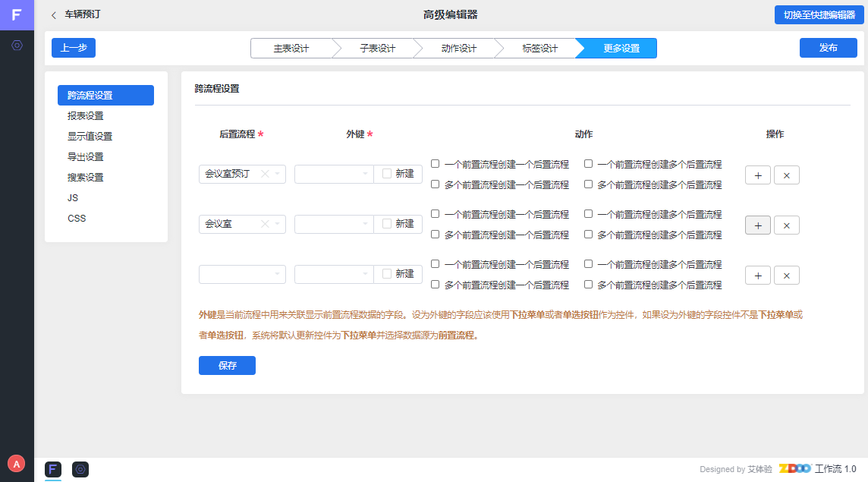Open the empty 后置流程 dropdown in third row
This screenshot has height=482, width=868.
point(242,274)
